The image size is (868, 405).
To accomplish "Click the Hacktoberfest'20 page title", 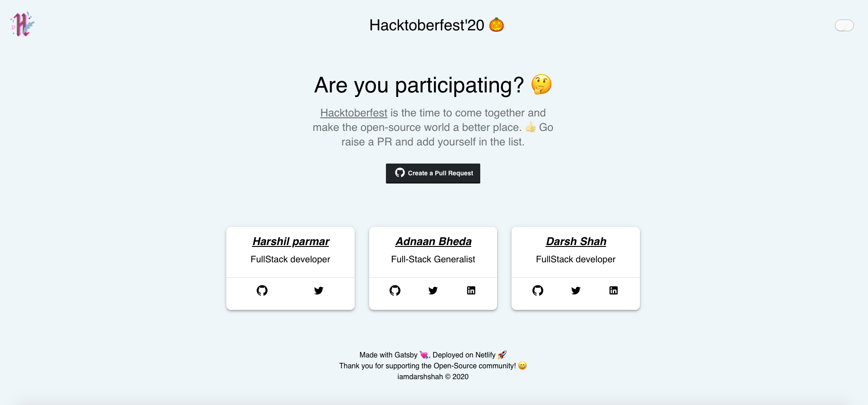I will (427, 25).
